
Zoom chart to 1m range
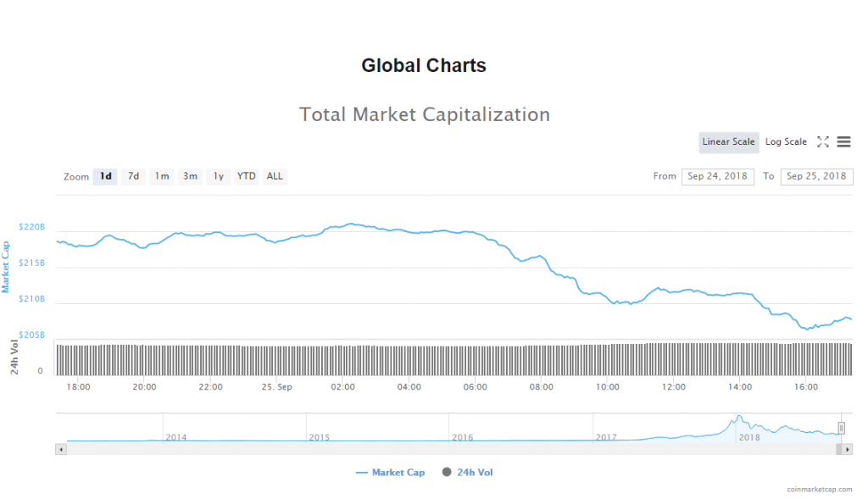click(161, 176)
